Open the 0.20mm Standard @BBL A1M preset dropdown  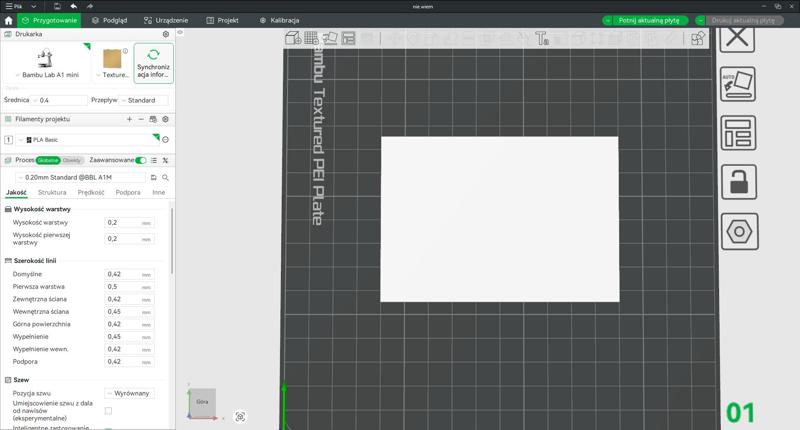click(80, 178)
